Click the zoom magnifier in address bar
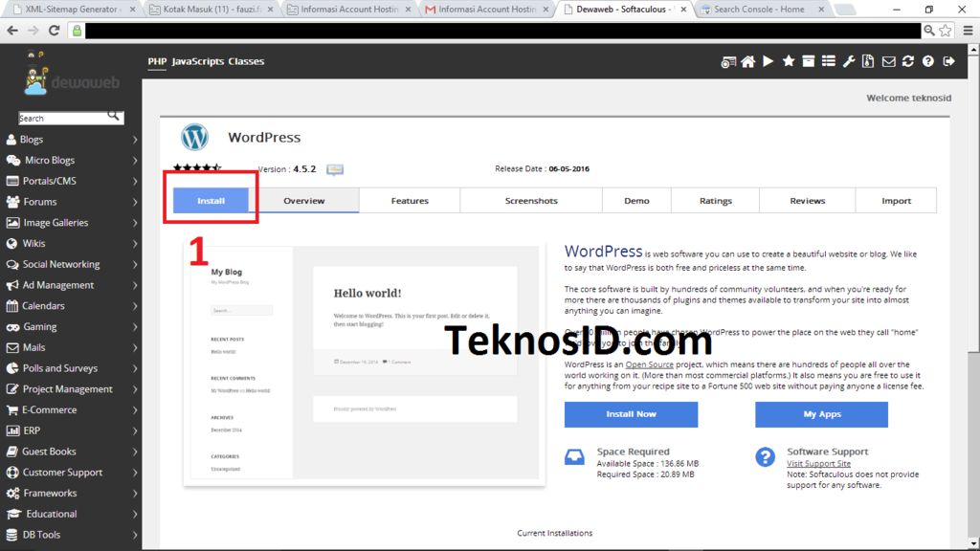 point(929,30)
